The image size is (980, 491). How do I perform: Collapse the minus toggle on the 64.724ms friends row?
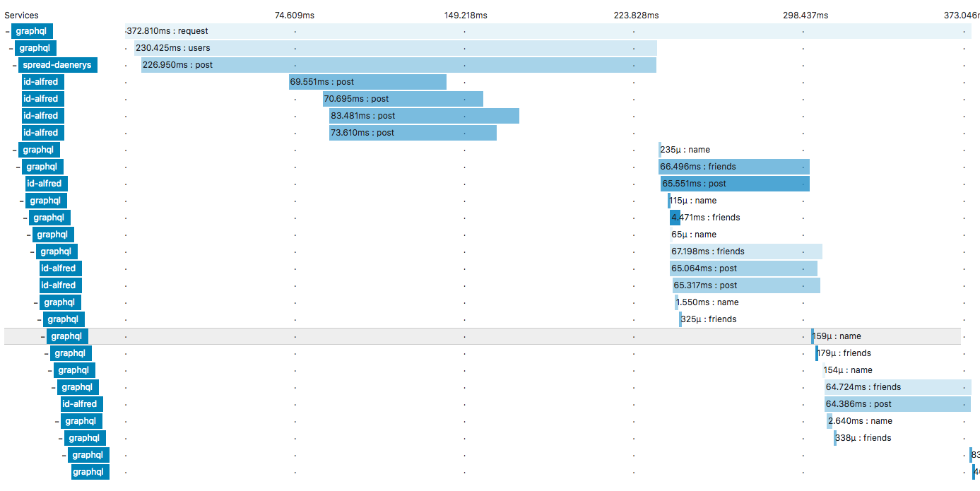[53, 387]
